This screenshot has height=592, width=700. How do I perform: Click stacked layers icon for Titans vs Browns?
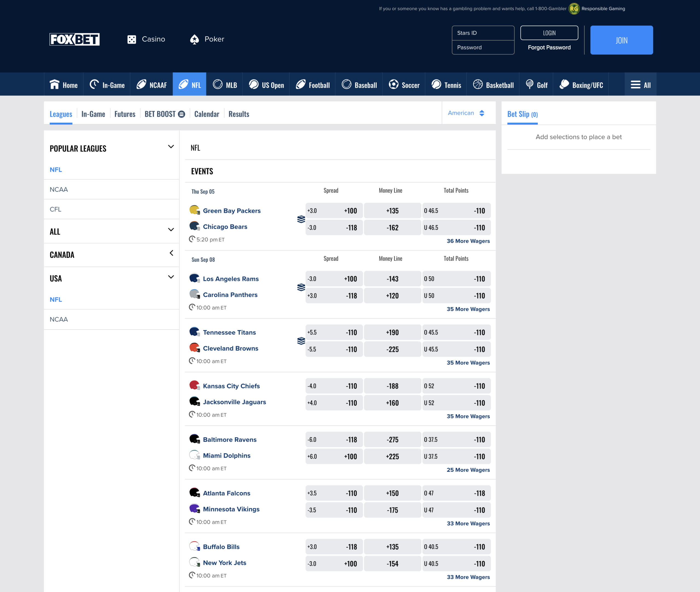click(x=301, y=341)
